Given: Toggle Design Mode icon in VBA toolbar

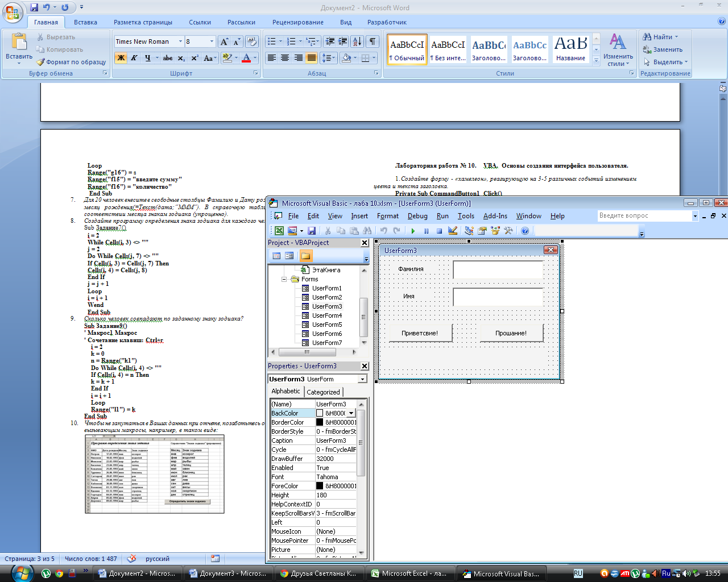Looking at the screenshot, I should click(x=453, y=231).
